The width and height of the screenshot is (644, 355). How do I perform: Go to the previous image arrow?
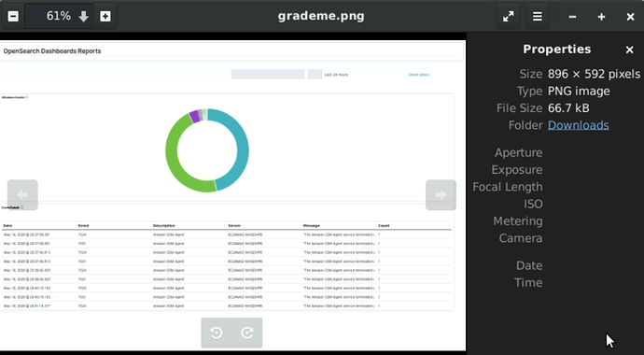[22, 194]
